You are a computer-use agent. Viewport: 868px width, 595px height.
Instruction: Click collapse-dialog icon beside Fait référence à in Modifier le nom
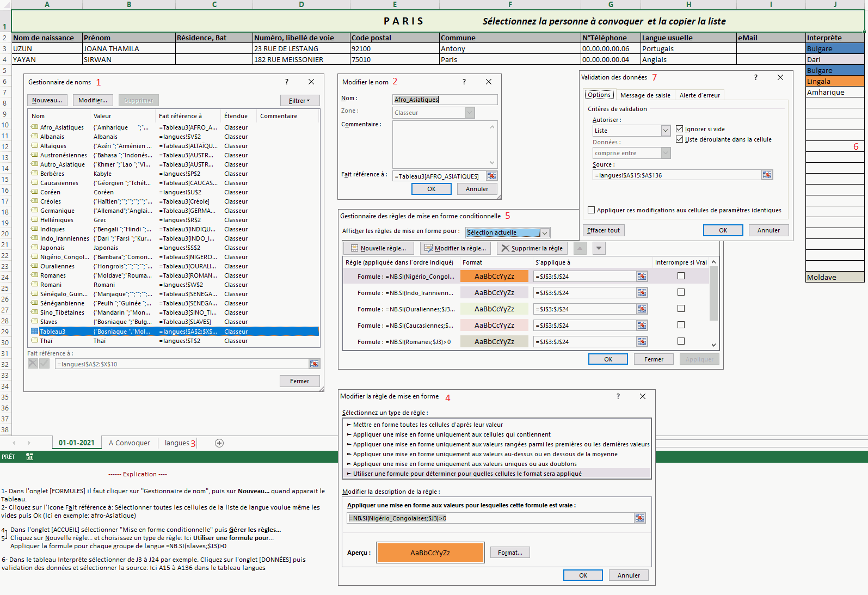coord(491,176)
